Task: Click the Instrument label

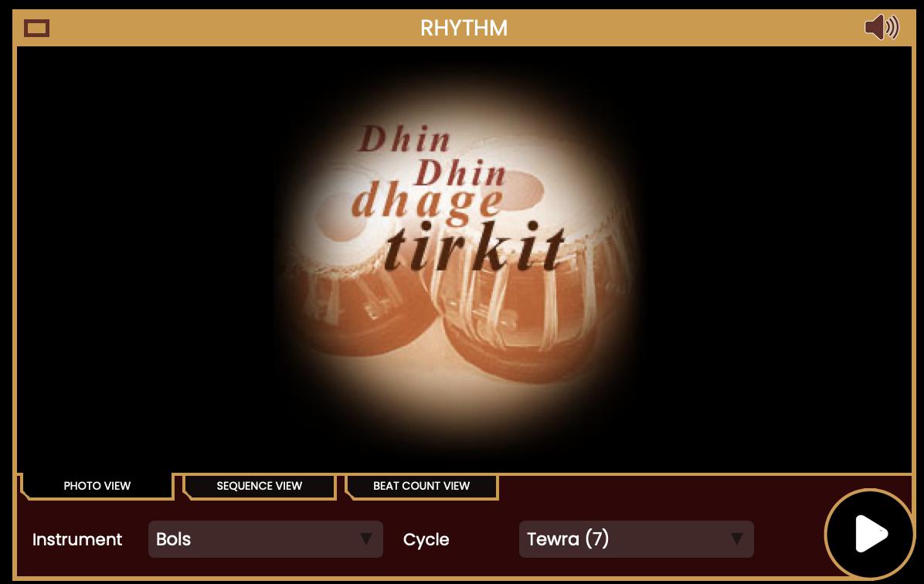Action: [x=77, y=539]
